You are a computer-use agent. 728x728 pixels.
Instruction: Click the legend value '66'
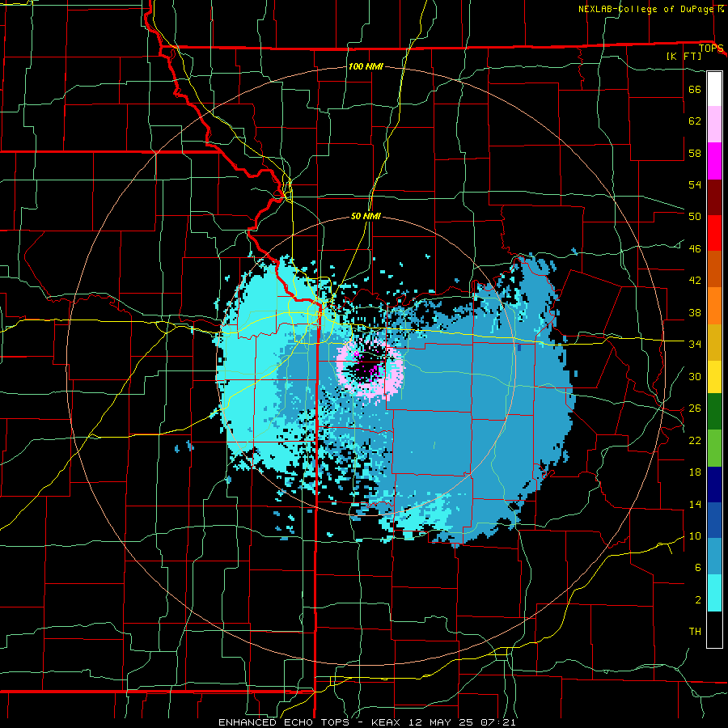695,89
